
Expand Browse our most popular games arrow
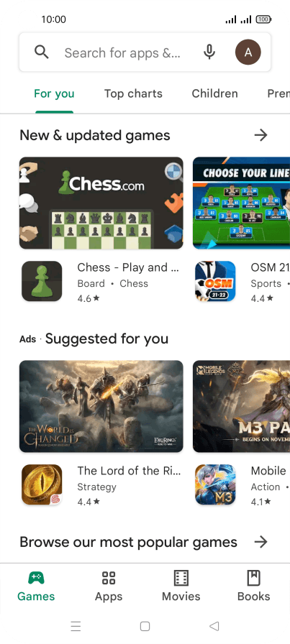[x=260, y=542]
